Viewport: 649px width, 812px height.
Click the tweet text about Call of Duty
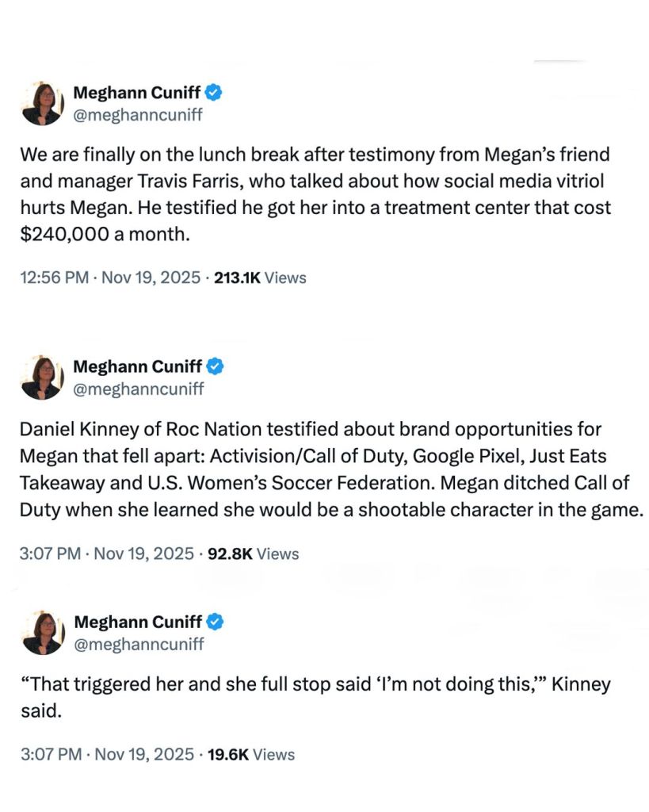[x=331, y=469]
